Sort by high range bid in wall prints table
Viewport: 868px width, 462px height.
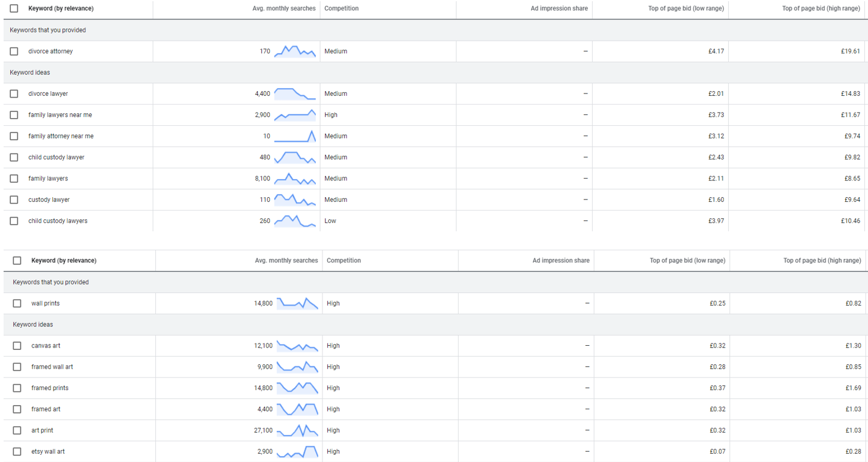click(822, 261)
